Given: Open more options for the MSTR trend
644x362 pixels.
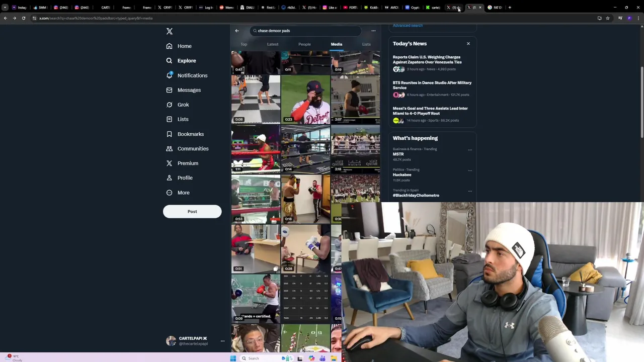Looking at the screenshot, I should click(x=470, y=150).
